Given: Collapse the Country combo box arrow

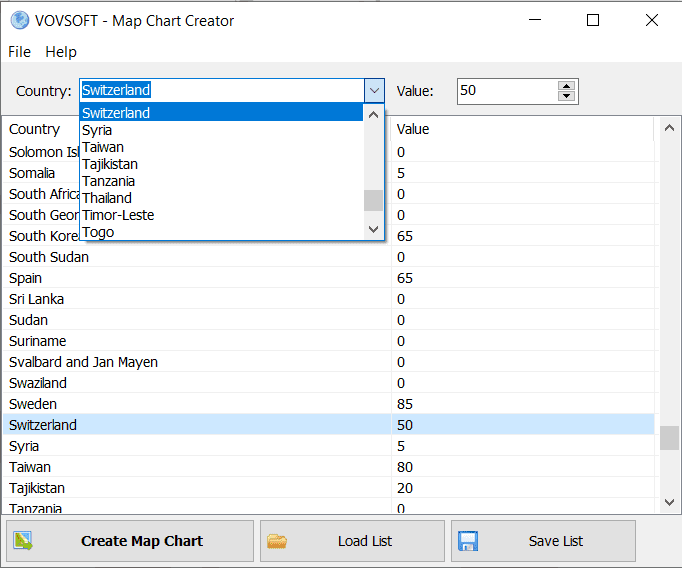Looking at the screenshot, I should click(374, 91).
